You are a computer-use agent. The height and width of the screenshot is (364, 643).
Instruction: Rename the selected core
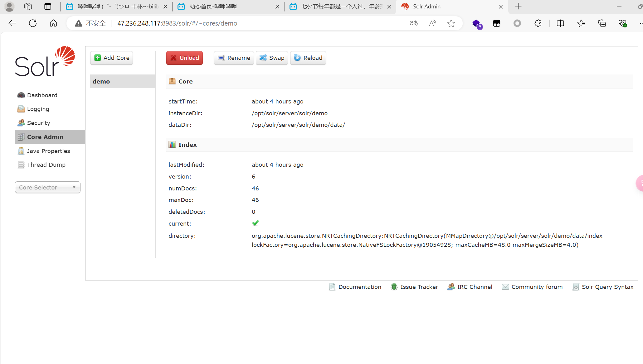[x=234, y=58]
